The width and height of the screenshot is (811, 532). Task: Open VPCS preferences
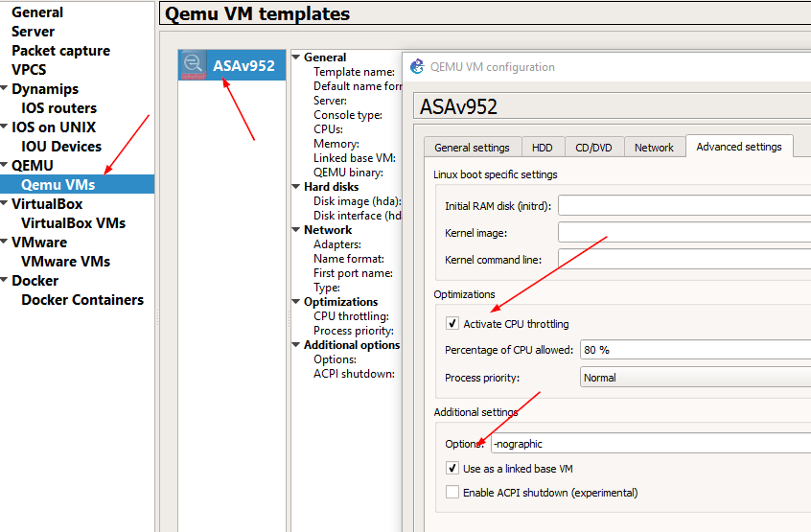29,69
